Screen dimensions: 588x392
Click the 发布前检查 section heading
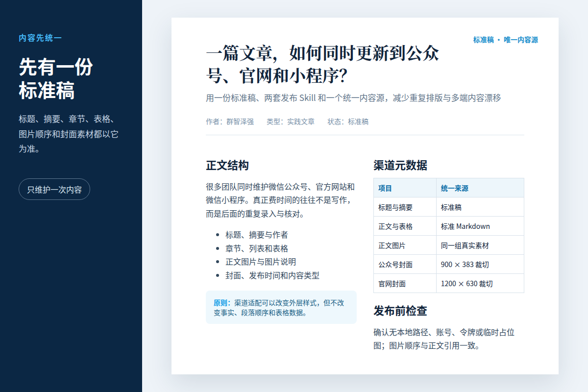click(400, 311)
